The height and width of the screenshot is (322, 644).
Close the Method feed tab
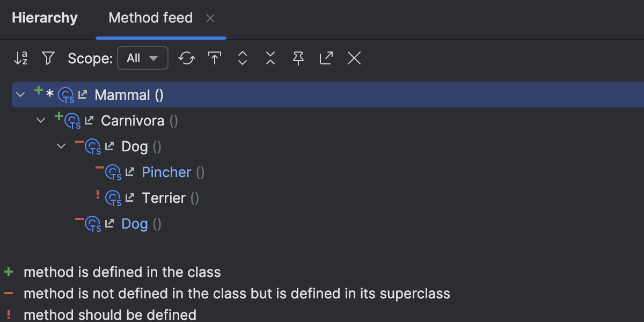click(210, 18)
